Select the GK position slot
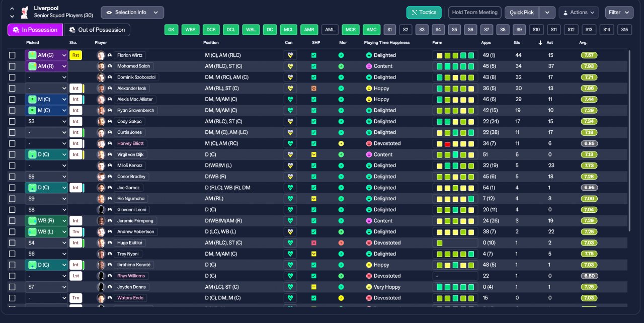Screen dimensions: 644x323 (172, 30)
